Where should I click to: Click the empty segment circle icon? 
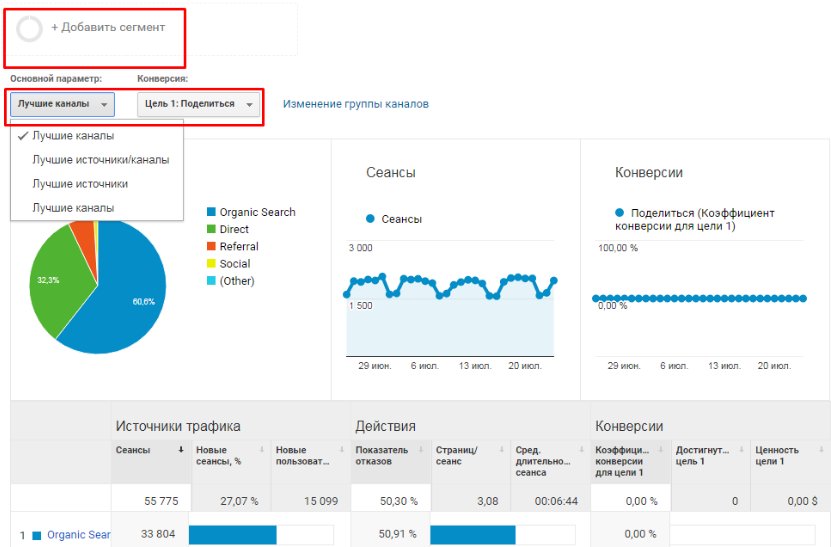click(x=30, y=30)
